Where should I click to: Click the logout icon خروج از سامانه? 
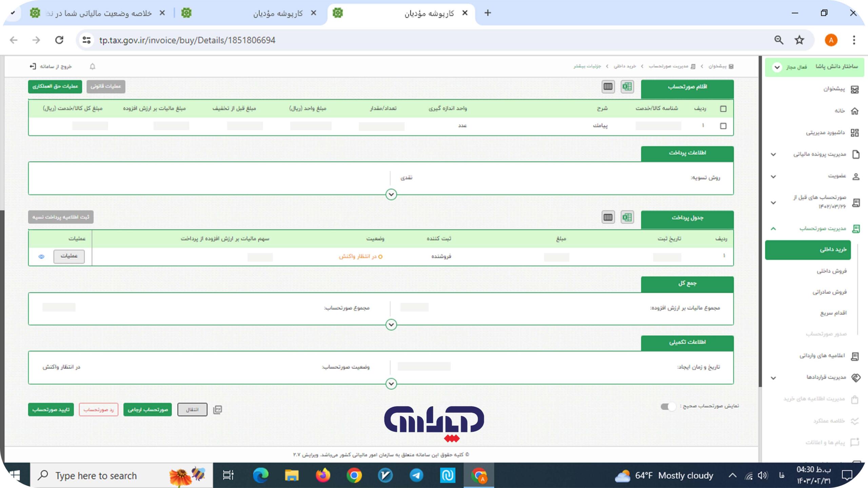pos(33,66)
